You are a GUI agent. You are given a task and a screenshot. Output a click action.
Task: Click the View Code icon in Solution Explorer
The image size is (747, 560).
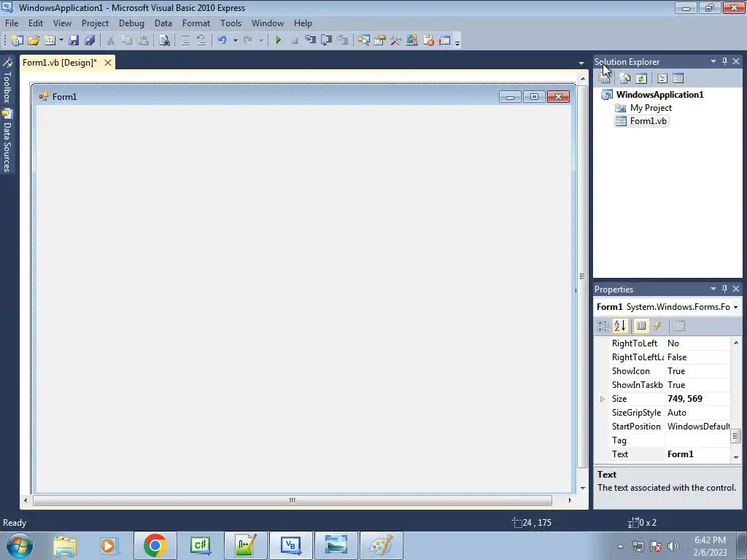662,79
